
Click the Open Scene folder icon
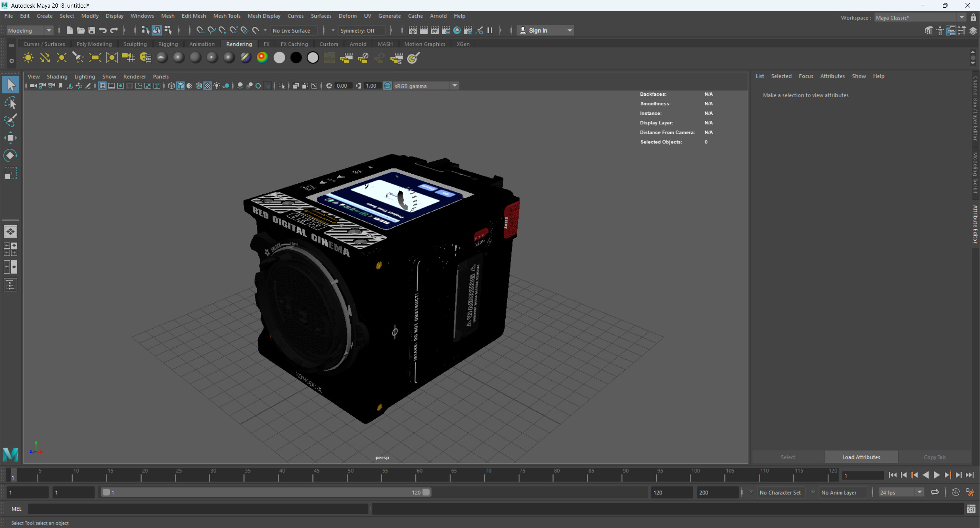(80, 30)
